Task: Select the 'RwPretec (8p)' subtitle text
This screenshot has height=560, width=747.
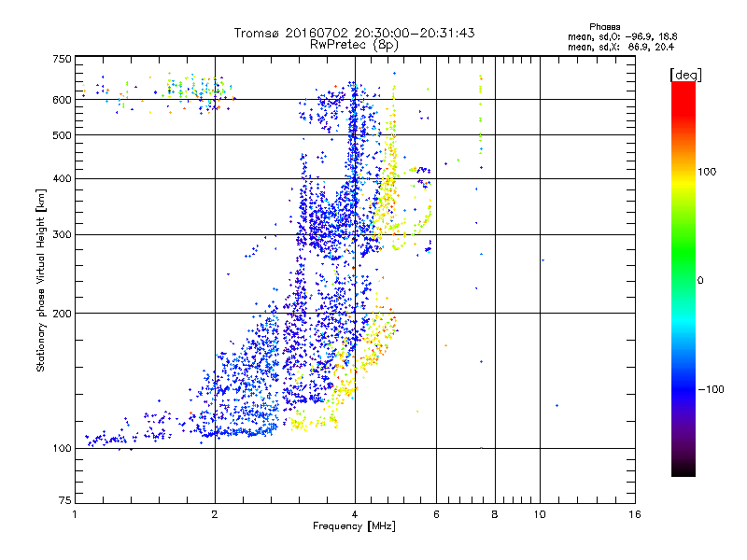Action: click(354, 45)
